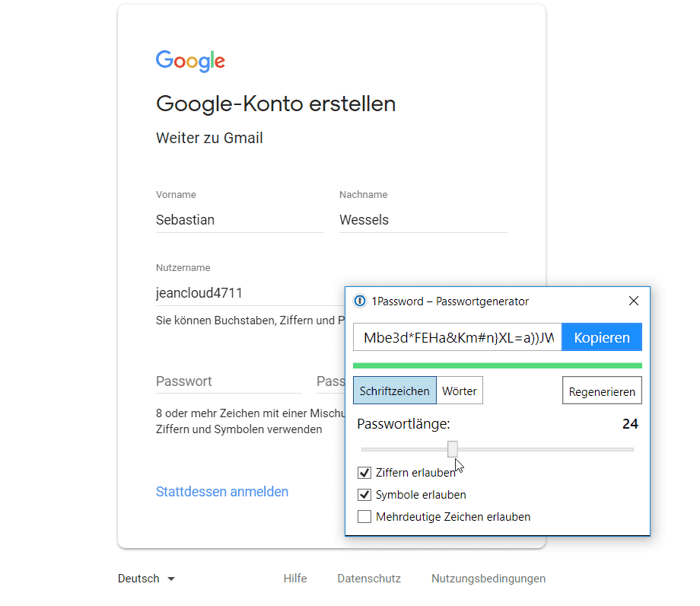This screenshot has width=700, height=606.
Task: Click the password length value 24
Action: click(x=630, y=424)
